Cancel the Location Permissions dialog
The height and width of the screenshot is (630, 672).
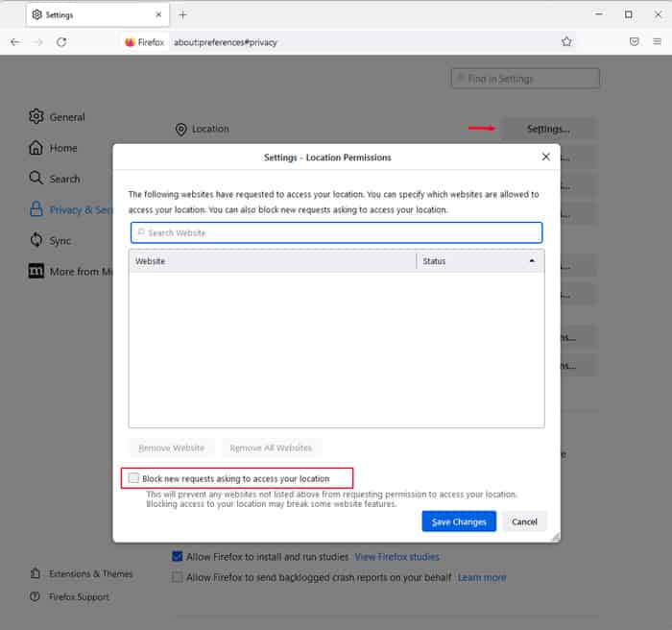click(x=524, y=521)
